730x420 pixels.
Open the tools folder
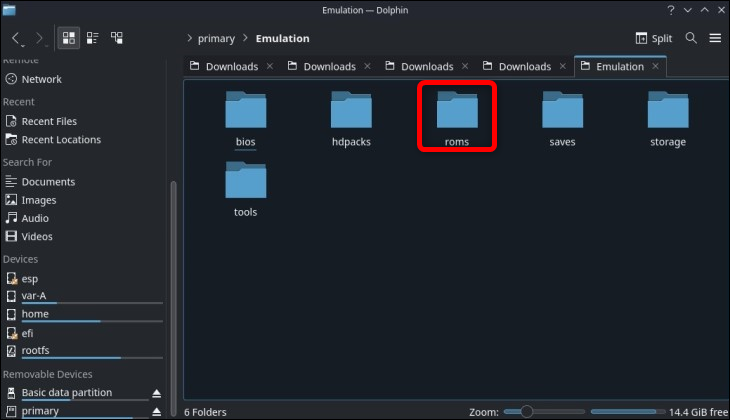(246, 187)
